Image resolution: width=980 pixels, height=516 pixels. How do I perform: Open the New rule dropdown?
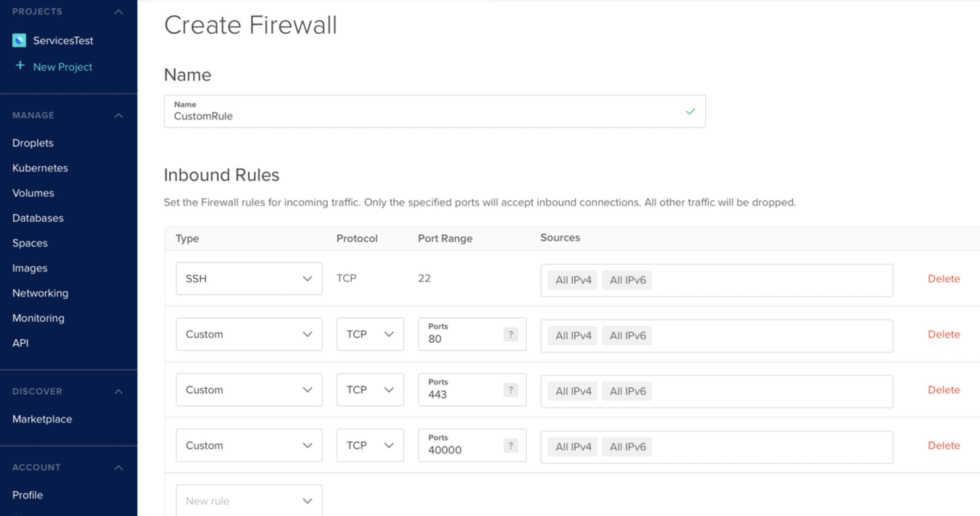tap(249, 500)
